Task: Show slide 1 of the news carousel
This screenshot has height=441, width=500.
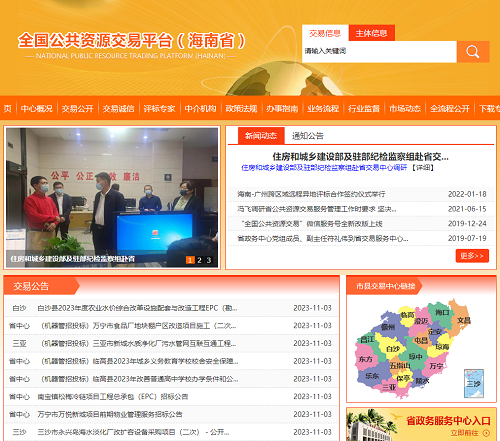Action: pos(190,260)
